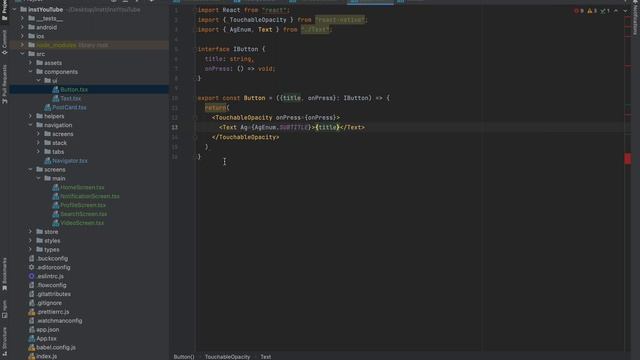Click the red errors count indicator
The height and width of the screenshot is (360, 640).
(x=579, y=11)
